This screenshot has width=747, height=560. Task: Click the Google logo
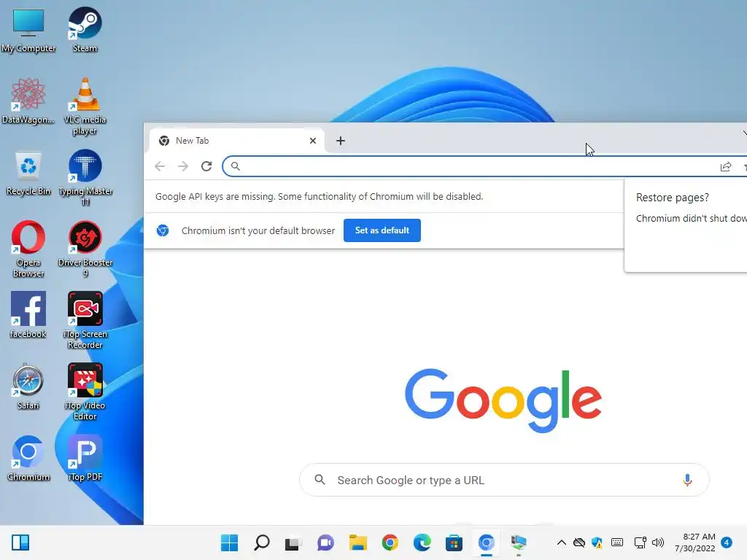pyautogui.click(x=503, y=400)
